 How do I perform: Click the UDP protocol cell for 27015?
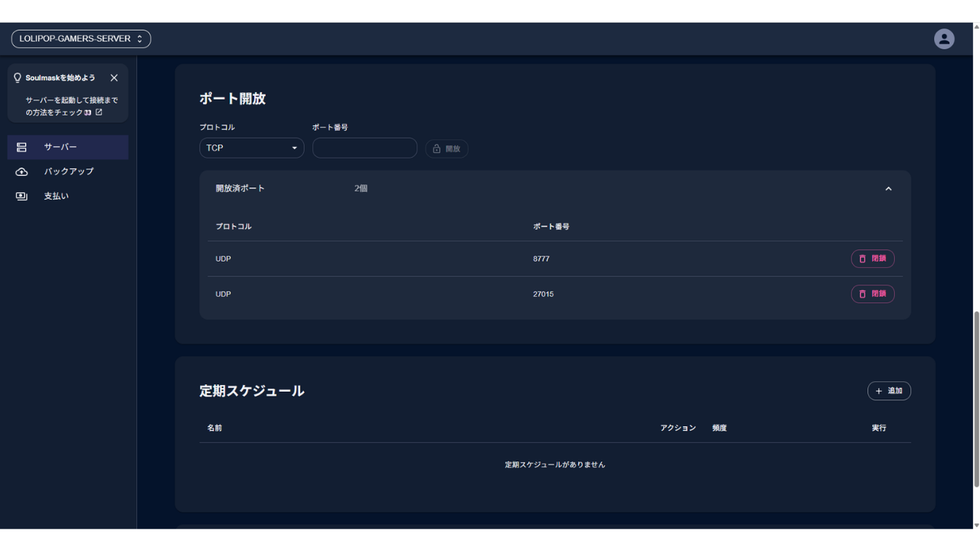coord(223,294)
